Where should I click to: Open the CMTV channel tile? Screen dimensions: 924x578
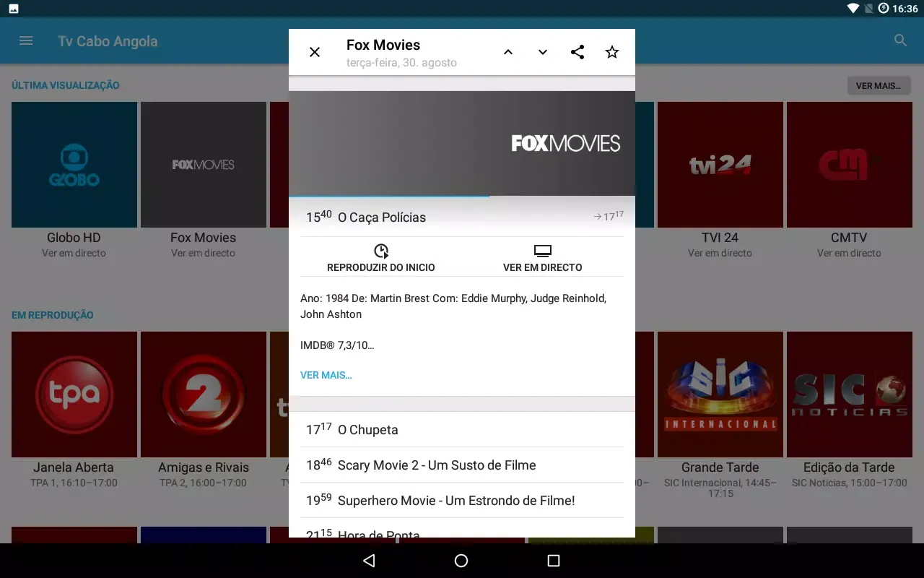click(849, 165)
